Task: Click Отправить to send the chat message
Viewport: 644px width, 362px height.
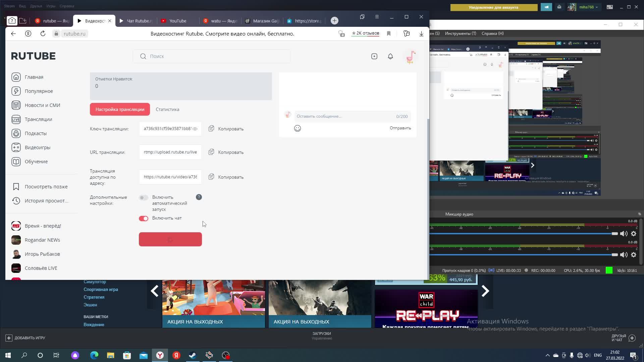Action: click(400, 128)
